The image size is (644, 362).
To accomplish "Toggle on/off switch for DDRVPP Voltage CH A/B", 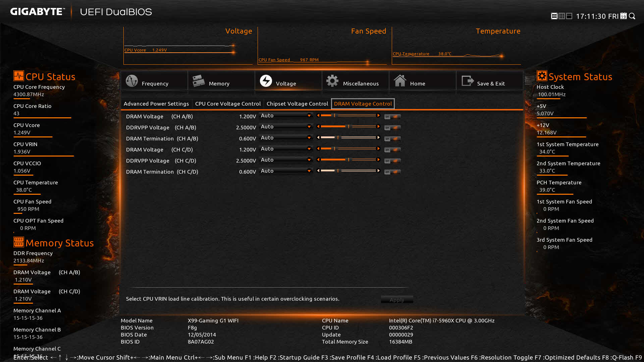I will tap(392, 128).
